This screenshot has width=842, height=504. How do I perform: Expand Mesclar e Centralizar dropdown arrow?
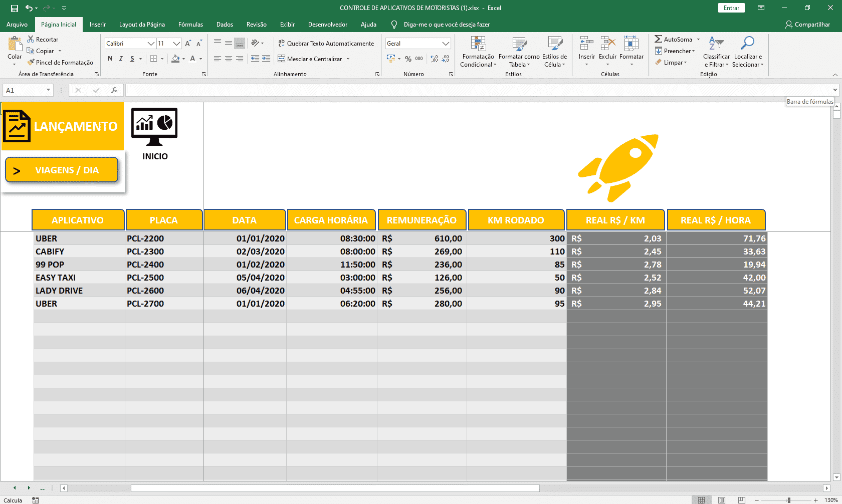pos(348,59)
